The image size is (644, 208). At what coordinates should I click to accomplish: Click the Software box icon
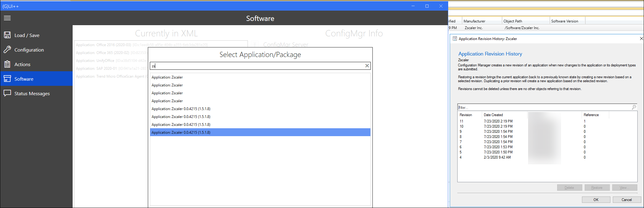(7, 79)
